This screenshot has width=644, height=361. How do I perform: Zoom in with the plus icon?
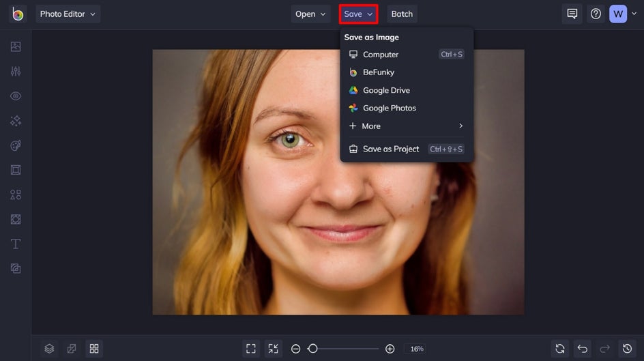(390, 349)
